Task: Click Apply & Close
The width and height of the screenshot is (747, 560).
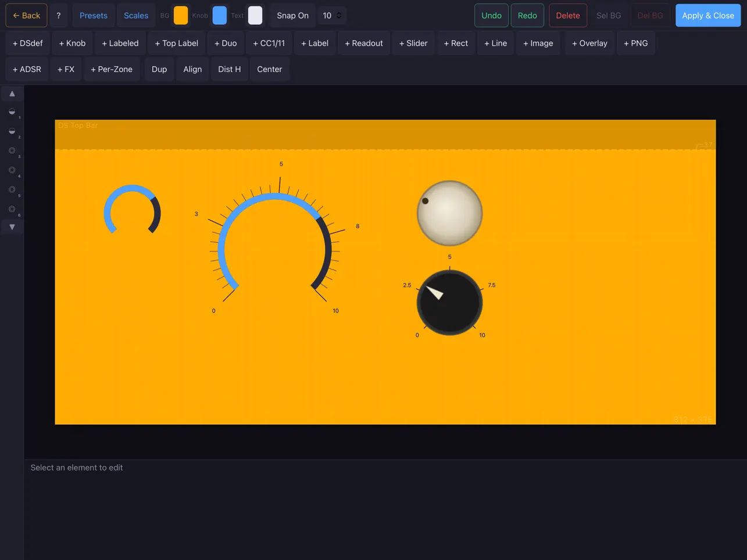Action: pyautogui.click(x=708, y=16)
